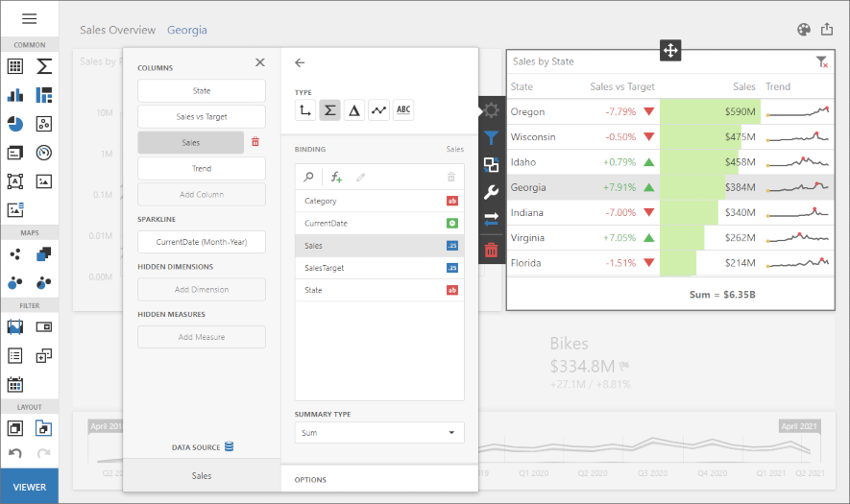The image size is (850, 504).
Task: Add a Pie Map item
Action: [44, 282]
